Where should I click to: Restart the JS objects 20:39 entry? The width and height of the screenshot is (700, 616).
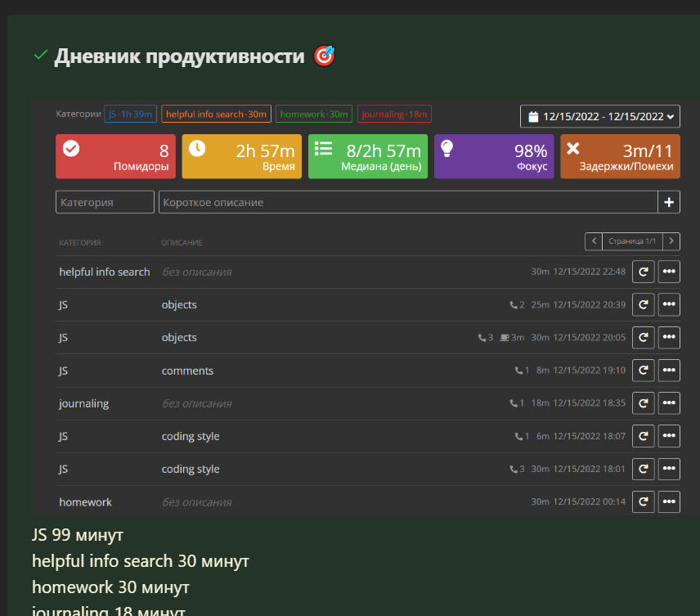[x=643, y=304]
